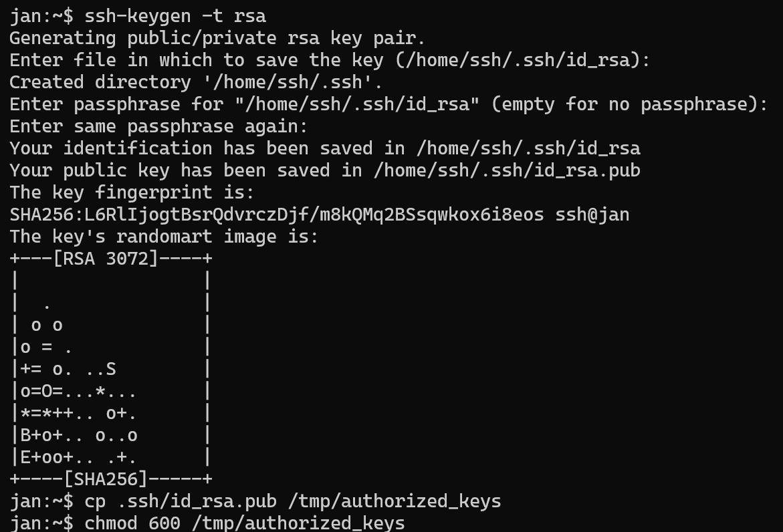Click the randomart row starting with B

[x=79, y=435]
